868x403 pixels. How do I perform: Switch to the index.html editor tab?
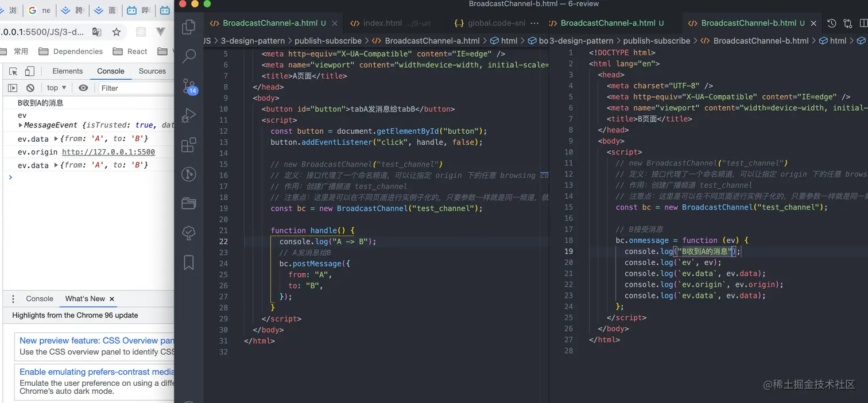382,24
